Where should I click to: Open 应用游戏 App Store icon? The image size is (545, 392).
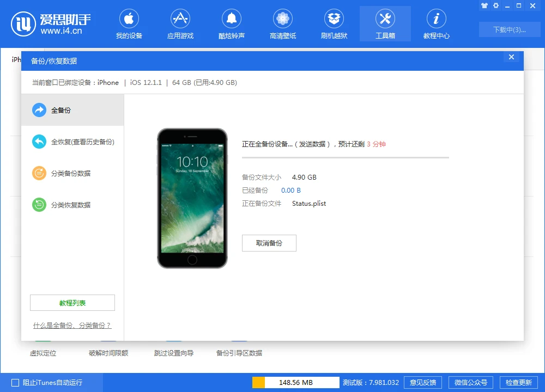point(180,20)
